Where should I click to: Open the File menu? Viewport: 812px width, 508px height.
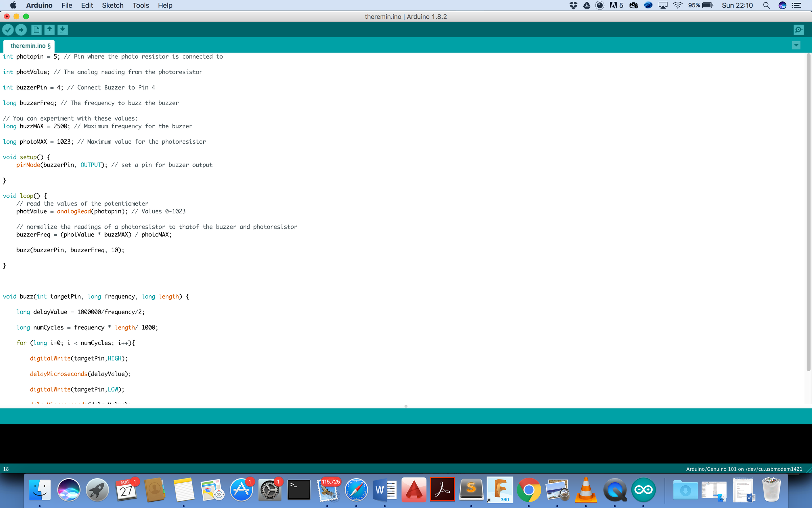(x=67, y=5)
